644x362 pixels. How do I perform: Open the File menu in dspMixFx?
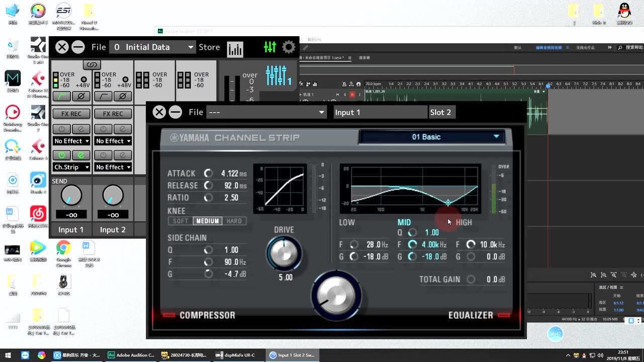pyautogui.click(x=99, y=47)
